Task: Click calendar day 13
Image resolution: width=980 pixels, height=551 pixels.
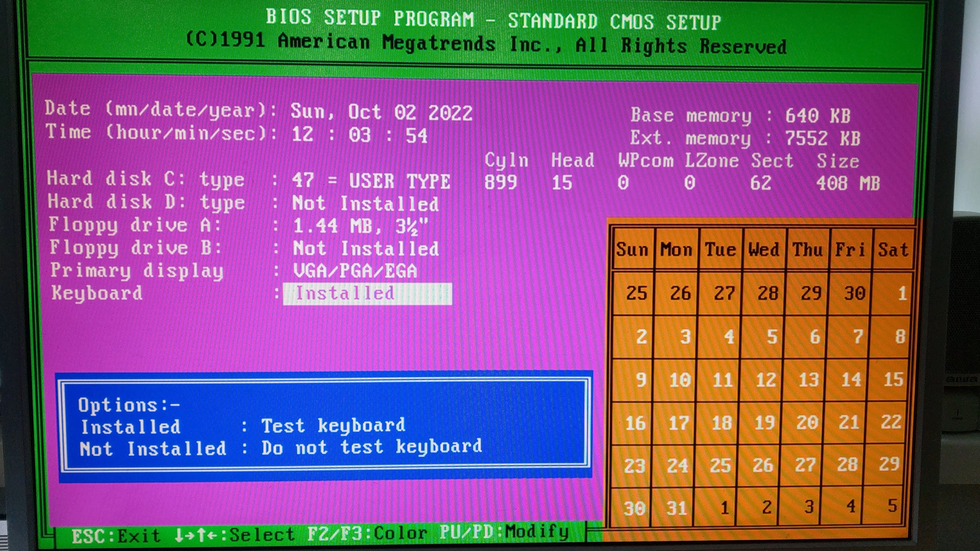Action: (x=809, y=380)
